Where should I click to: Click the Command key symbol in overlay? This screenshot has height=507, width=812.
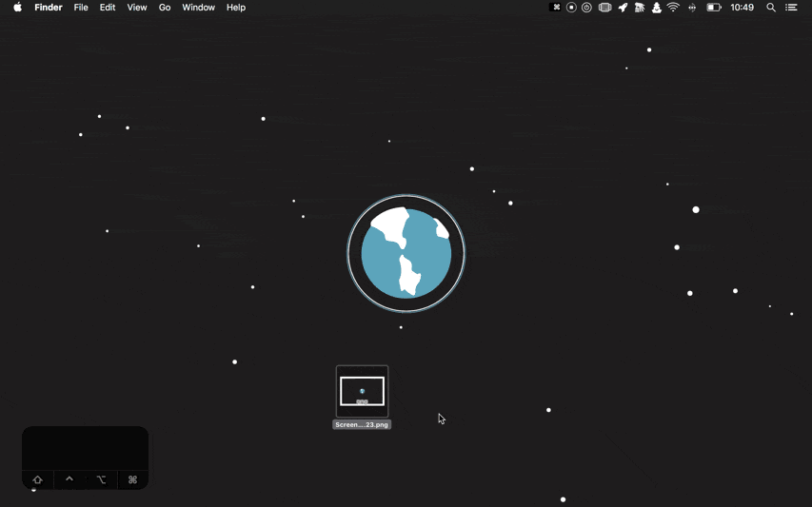132,479
